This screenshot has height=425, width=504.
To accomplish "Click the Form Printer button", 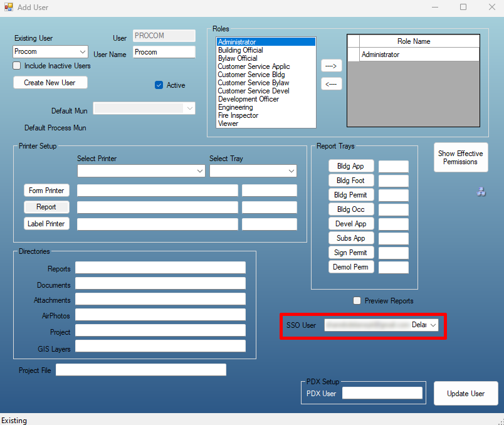I will click(46, 190).
